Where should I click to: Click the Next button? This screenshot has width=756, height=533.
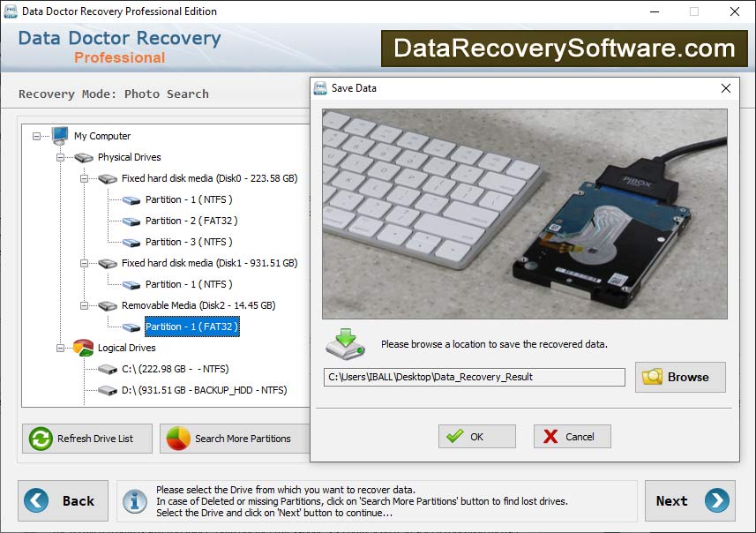(x=690, y=501)
